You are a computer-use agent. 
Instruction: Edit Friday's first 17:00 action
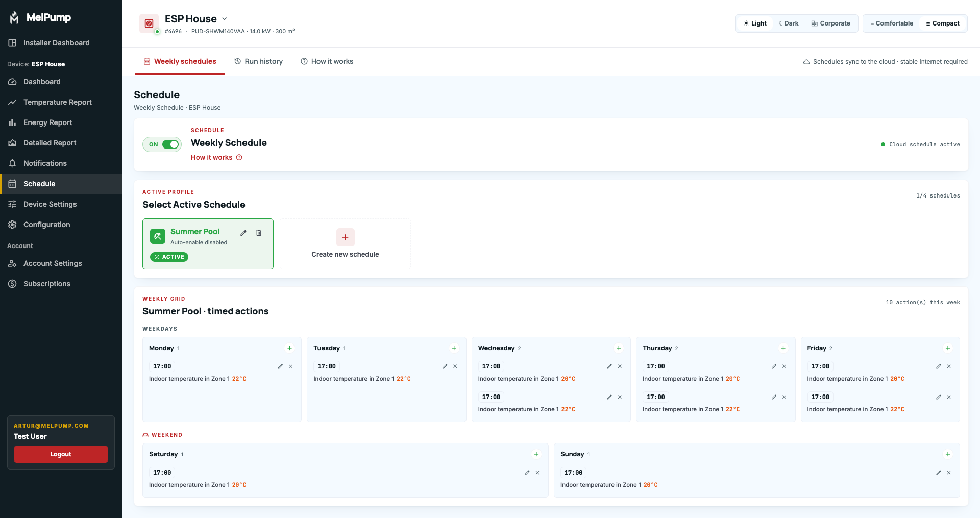point(939,366)
